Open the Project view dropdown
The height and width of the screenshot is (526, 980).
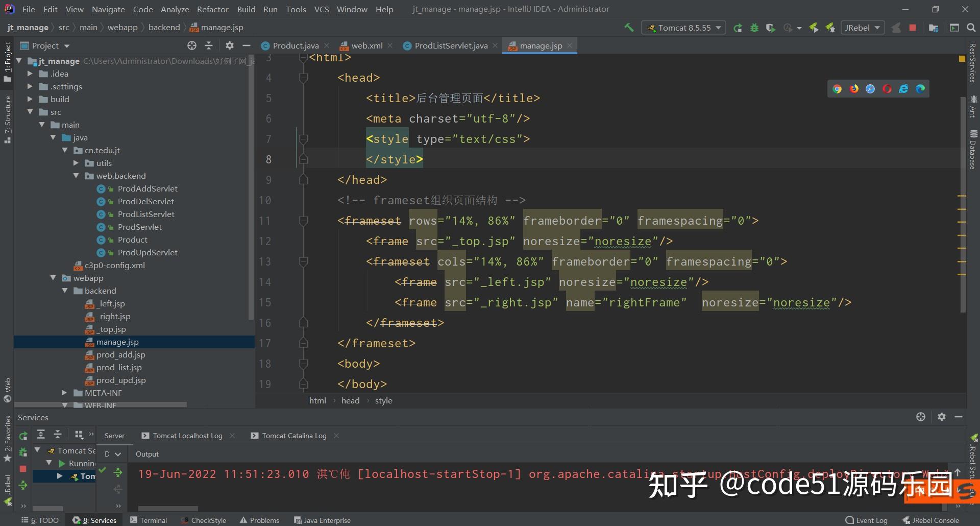(x=44, y=45)
